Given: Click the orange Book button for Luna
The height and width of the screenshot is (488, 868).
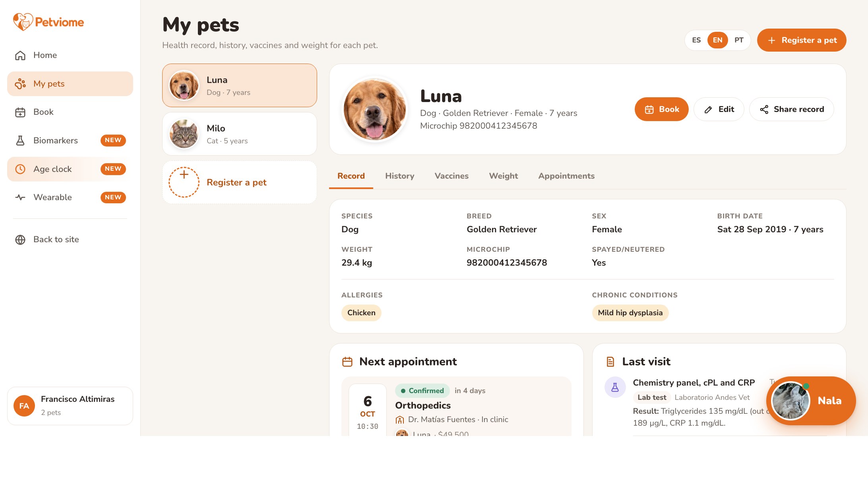Looking at the screenshot, I should (x=662, y=109).
